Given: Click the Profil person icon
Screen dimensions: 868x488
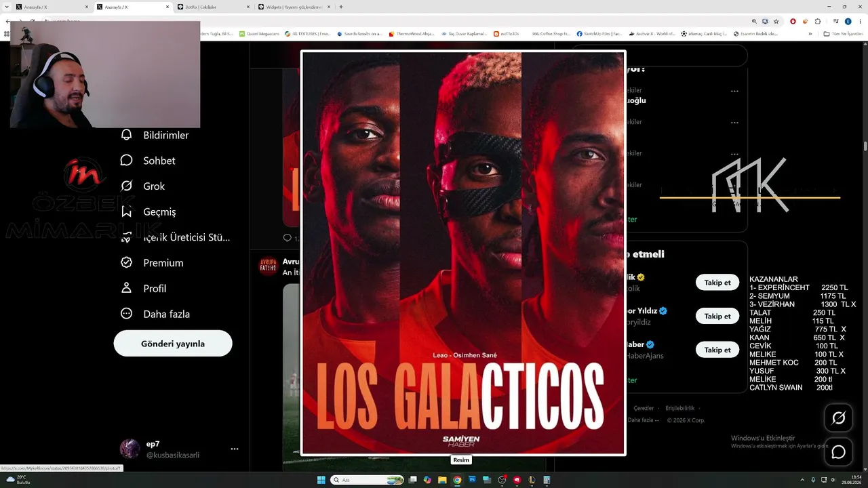Looking at the screenshot, I should click(x=126, y=289).
